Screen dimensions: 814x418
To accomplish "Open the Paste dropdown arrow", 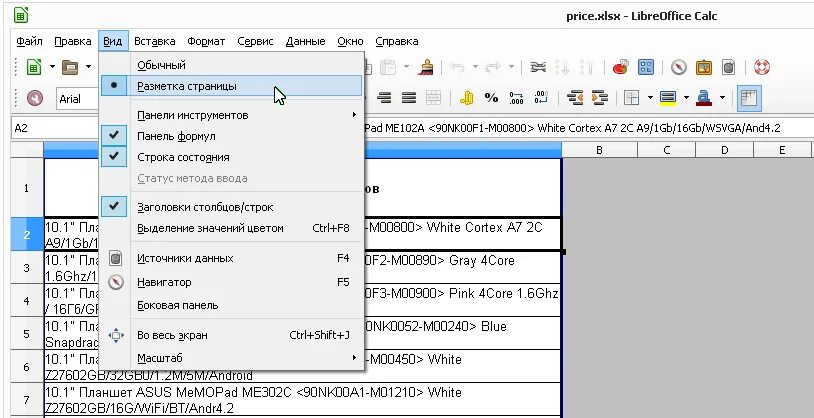I will 406,67.
